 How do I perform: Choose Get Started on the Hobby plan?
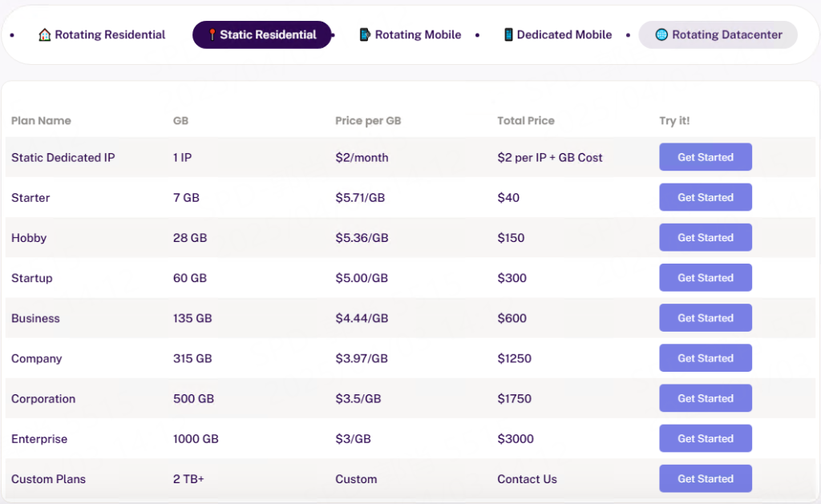pos(705,237)
